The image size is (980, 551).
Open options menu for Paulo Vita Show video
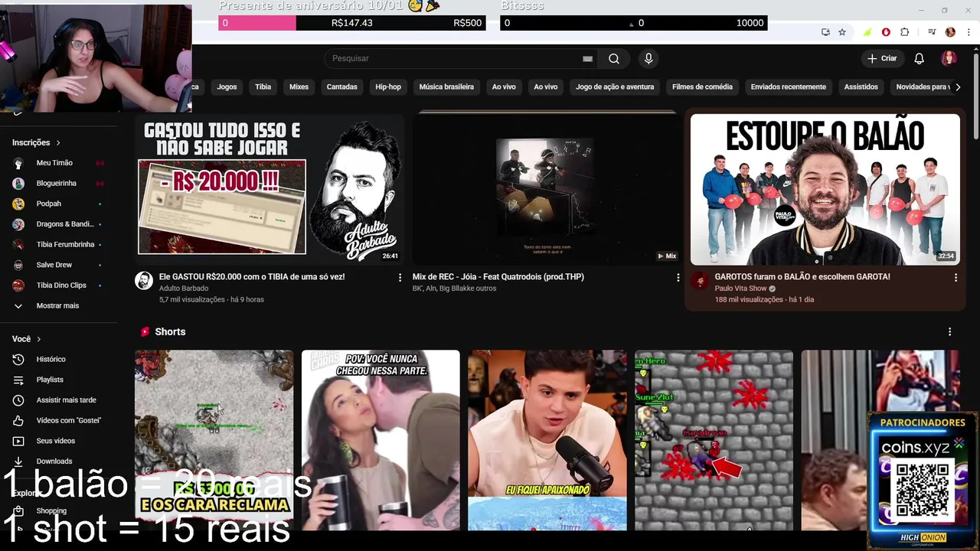tap(955, 278)
